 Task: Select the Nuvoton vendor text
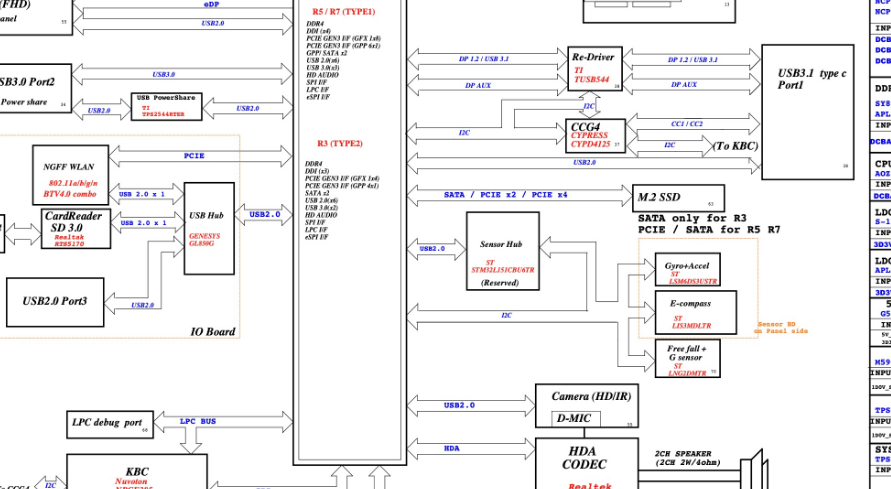click(131, 481)
